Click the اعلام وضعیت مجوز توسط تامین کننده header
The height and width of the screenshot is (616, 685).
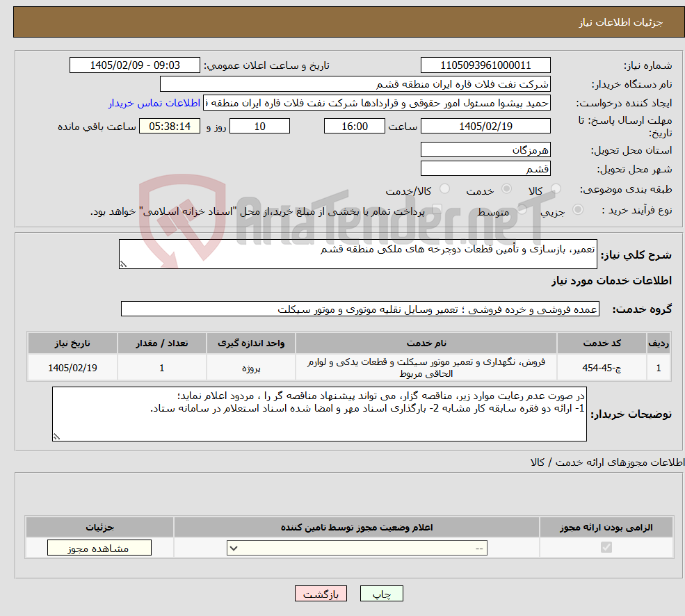[x=357, y=527]
